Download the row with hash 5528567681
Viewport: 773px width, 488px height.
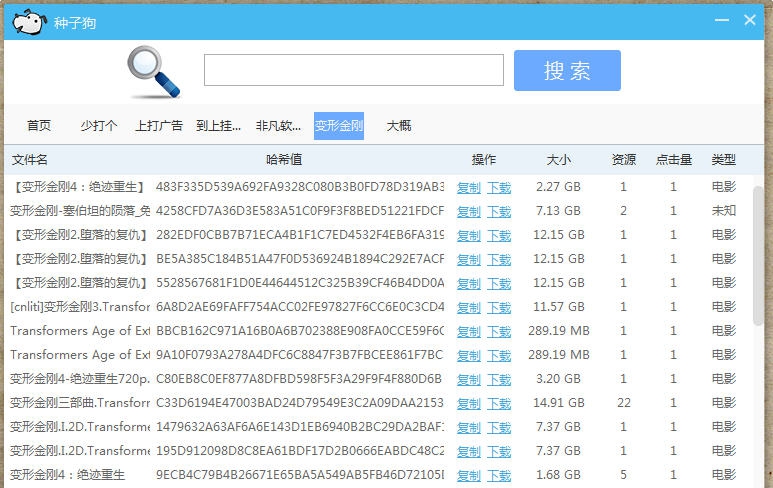click(499, 283)
